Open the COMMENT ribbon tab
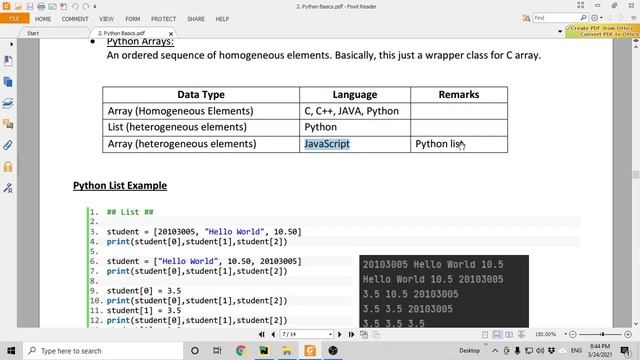The width and height of the screenshot is (640, 360). coord(75,19)
